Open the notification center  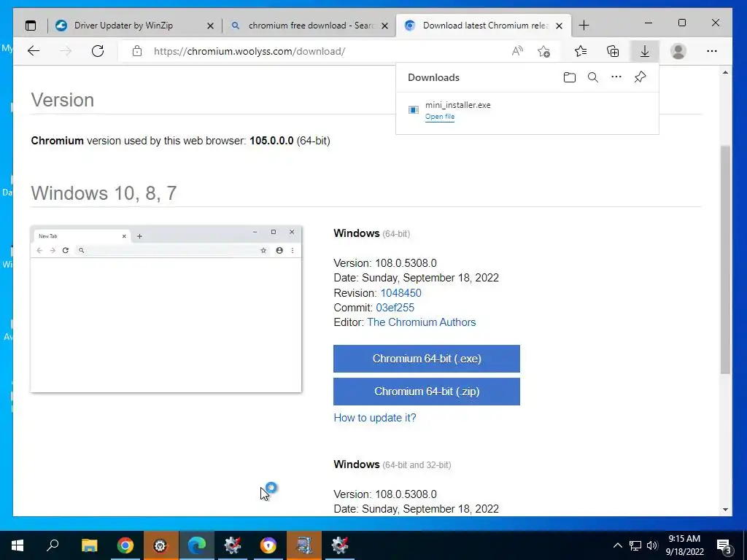tap(724, 545)
